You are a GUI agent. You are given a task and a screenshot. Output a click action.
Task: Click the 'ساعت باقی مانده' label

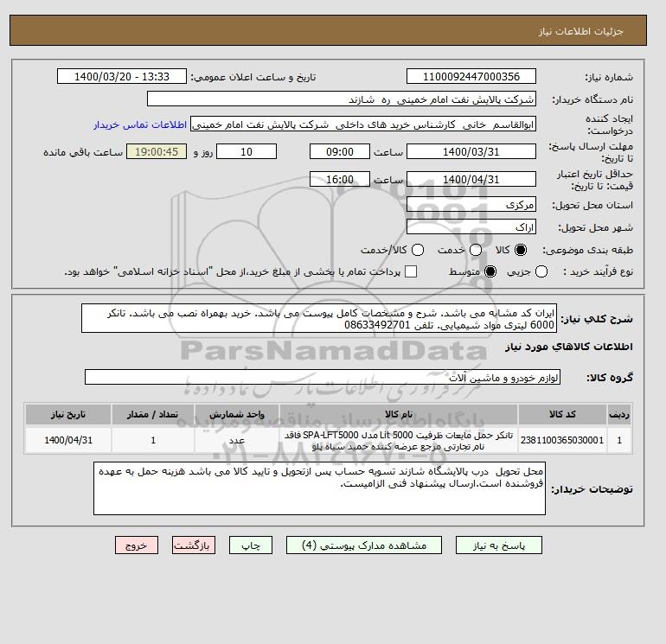tap(83, 152)
